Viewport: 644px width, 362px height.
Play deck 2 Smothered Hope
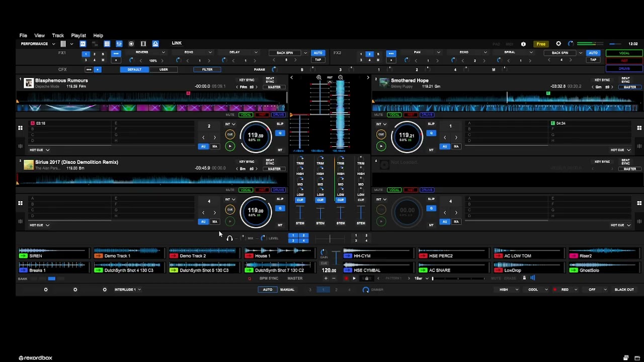click(381, 146)
